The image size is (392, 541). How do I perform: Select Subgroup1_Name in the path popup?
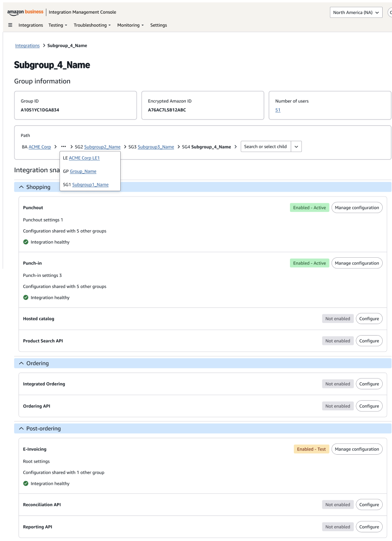click(90, 185)
